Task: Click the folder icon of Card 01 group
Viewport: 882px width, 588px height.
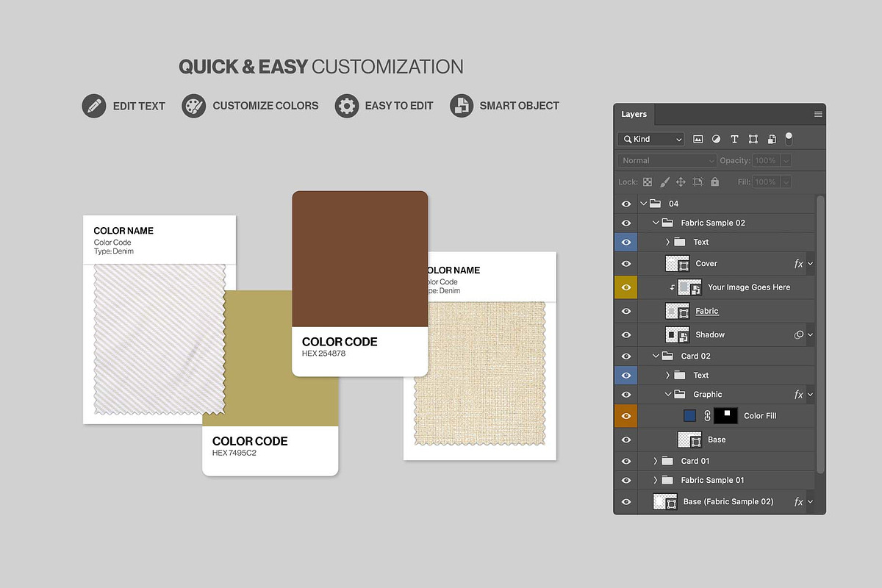Action: point(667,461)
